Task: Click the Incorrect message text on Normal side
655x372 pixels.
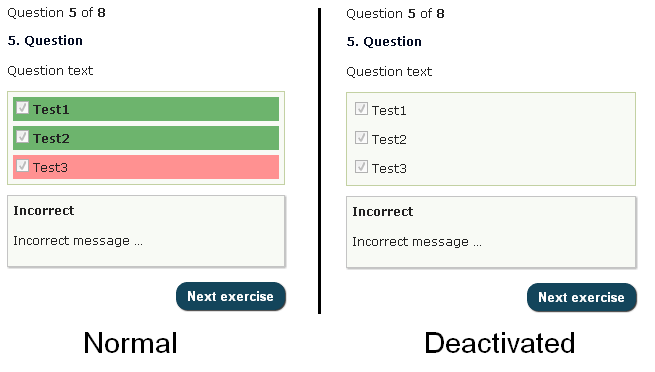Action: point(78,241)
